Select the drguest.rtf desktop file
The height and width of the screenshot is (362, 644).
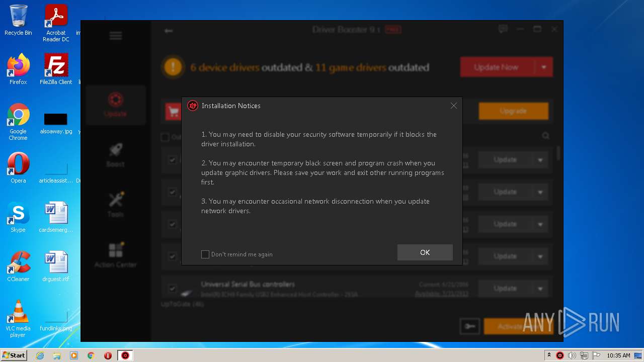56,266
